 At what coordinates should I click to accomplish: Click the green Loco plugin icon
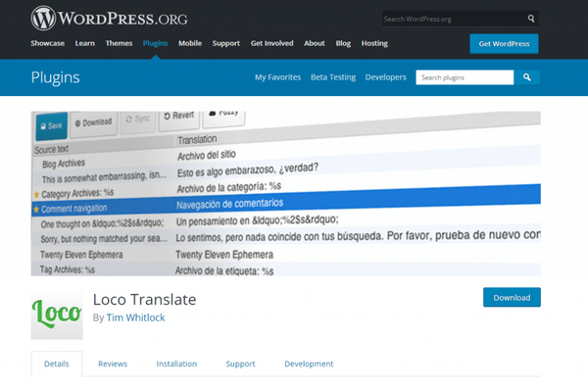[57, 315]
